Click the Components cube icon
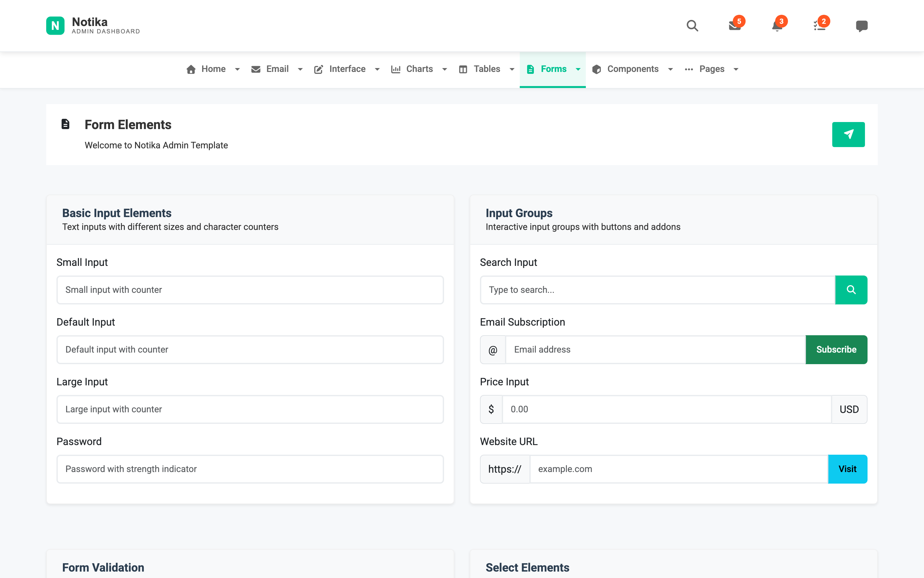 [597, 69]
